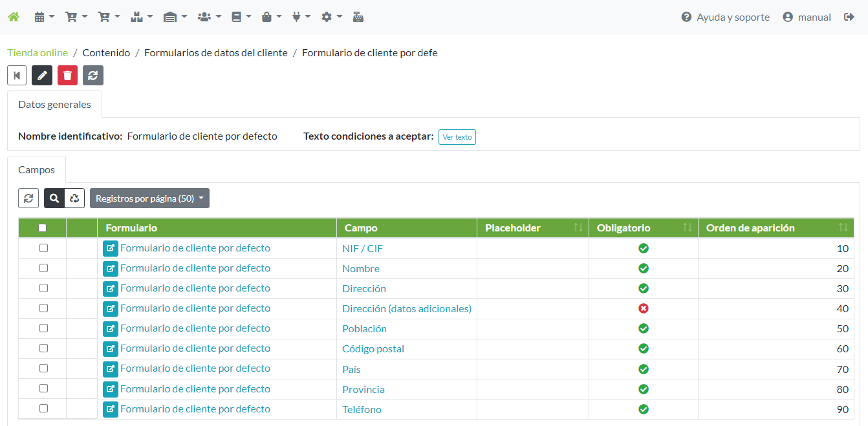Open the NIF / CIF row's external link icon
868x426 pixels.
point(111,248)
